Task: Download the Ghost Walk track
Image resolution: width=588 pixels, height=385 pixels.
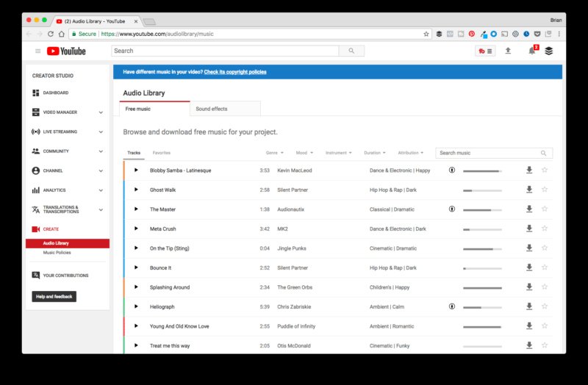Action: [529, 190]
